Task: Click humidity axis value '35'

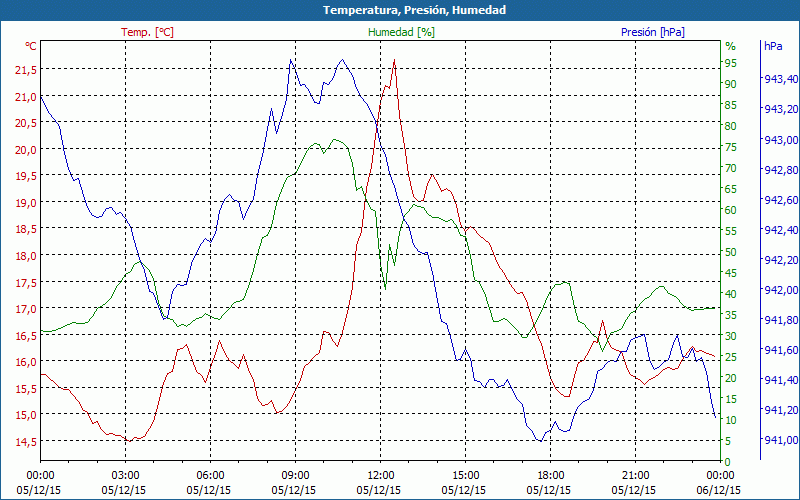Action: click(731, 315)
